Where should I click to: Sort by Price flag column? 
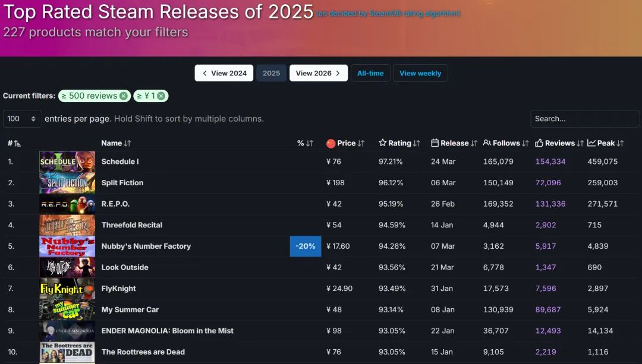tap(345, 143)
